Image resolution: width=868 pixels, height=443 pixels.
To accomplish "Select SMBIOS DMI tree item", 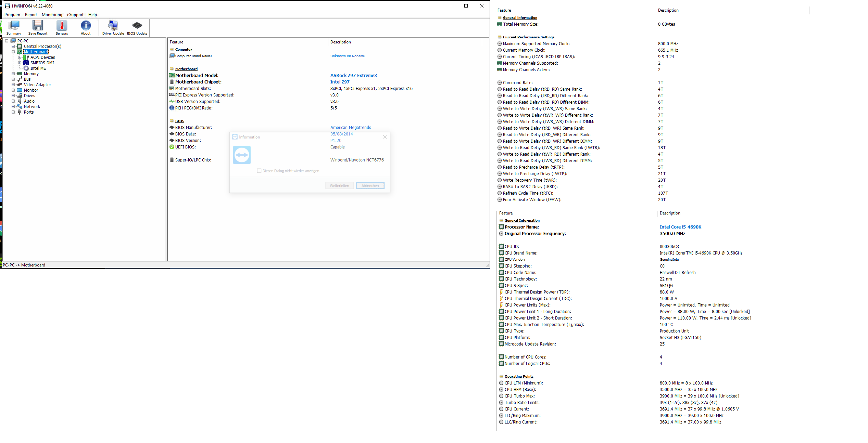I will [x=42, y=63].
